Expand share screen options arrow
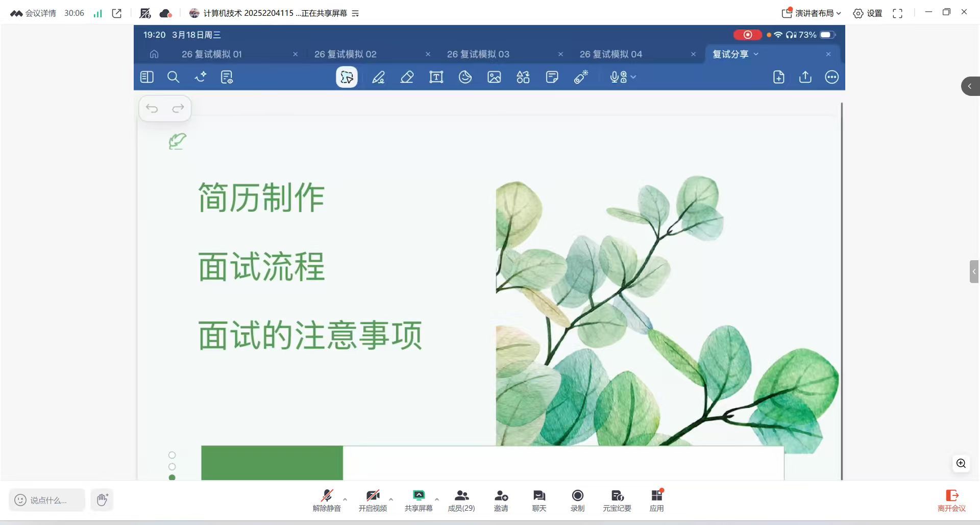 pos(437,499)
